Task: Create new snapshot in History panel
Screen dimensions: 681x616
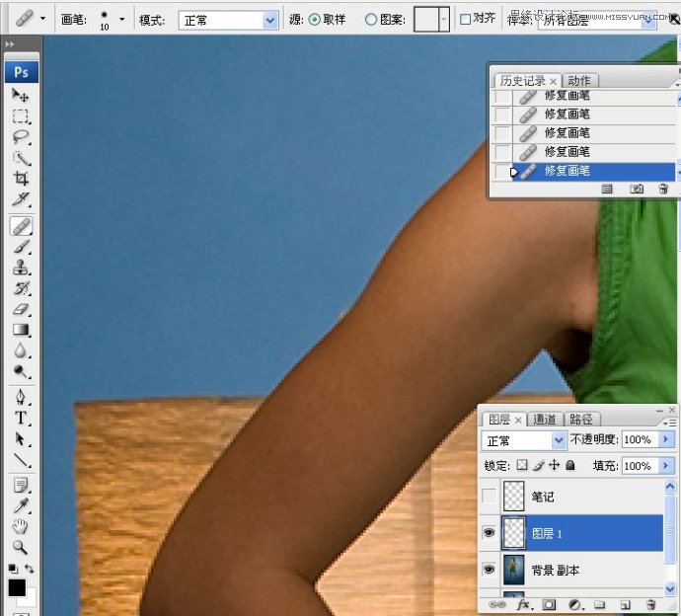Action: coord(637,189)
